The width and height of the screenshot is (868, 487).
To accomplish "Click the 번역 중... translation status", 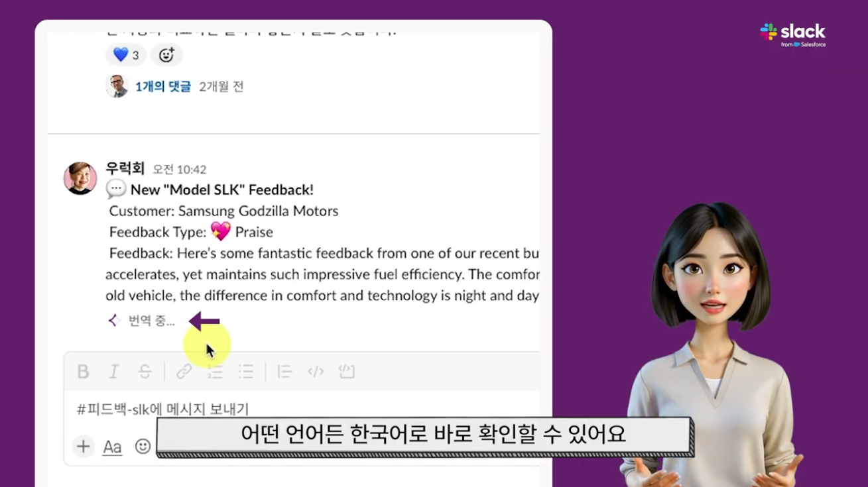I will (151, 321).
